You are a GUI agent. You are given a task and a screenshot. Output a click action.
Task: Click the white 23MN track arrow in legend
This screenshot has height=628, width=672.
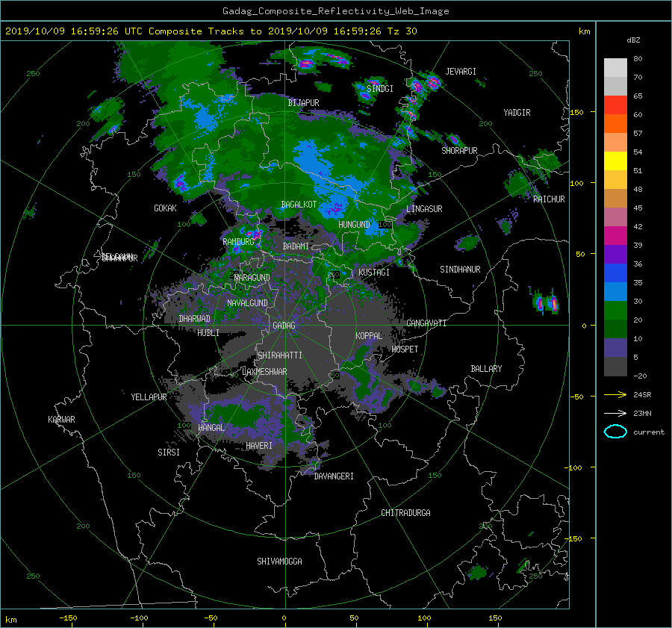tap(615, 413)
